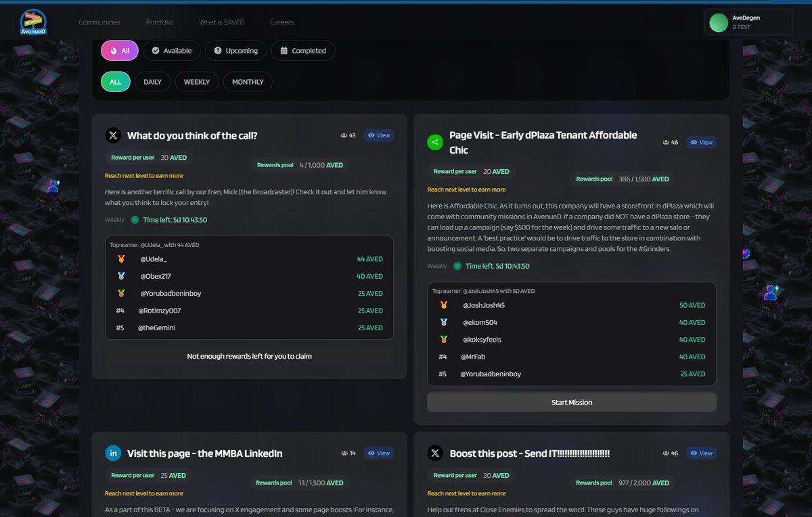The height and width of the screenshot is (517, 812).
Task: View the 'What do you think of the call?' mission
Action: (378, 135)
